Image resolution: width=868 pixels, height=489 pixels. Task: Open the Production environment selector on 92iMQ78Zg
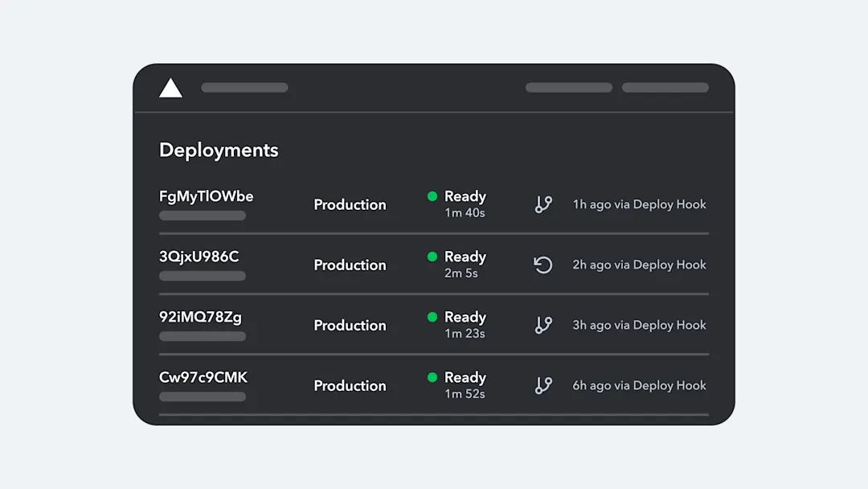[x=350, y=325]
